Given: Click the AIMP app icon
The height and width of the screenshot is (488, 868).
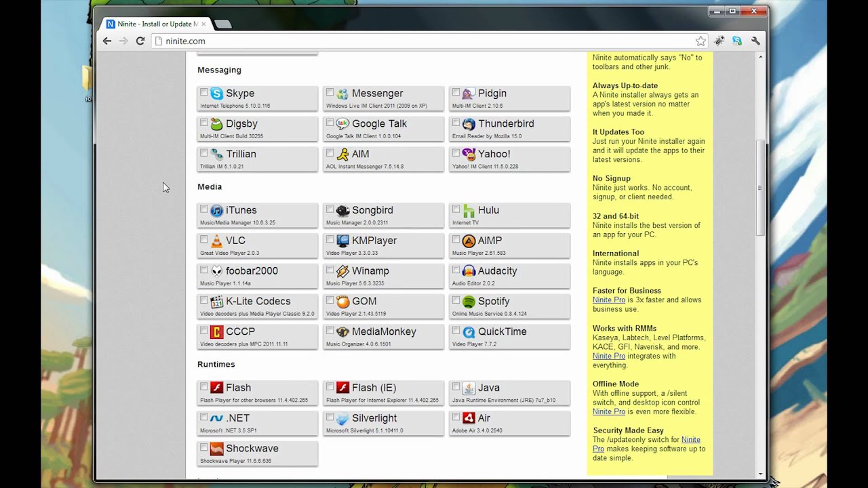Looking at the screenshot, I should point(469,241).
